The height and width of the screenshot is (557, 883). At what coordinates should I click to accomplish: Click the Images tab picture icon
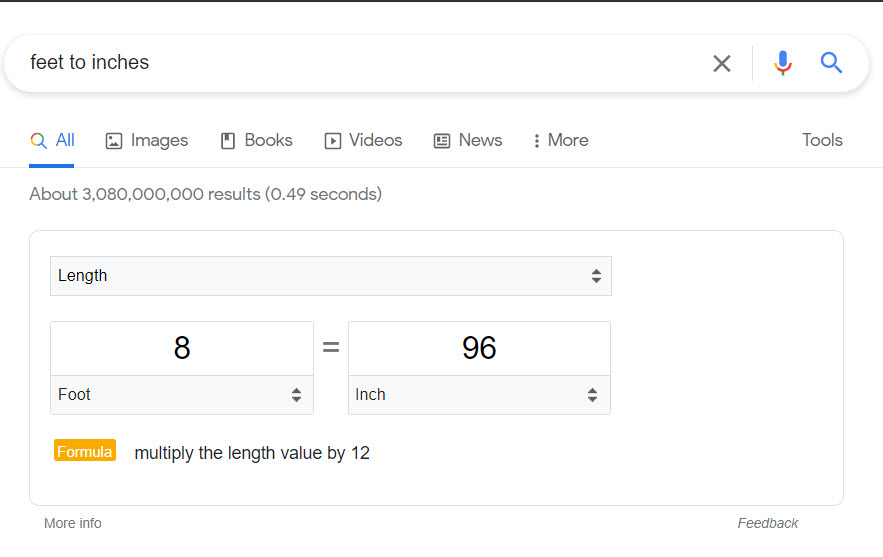click(x=114, y=141)
